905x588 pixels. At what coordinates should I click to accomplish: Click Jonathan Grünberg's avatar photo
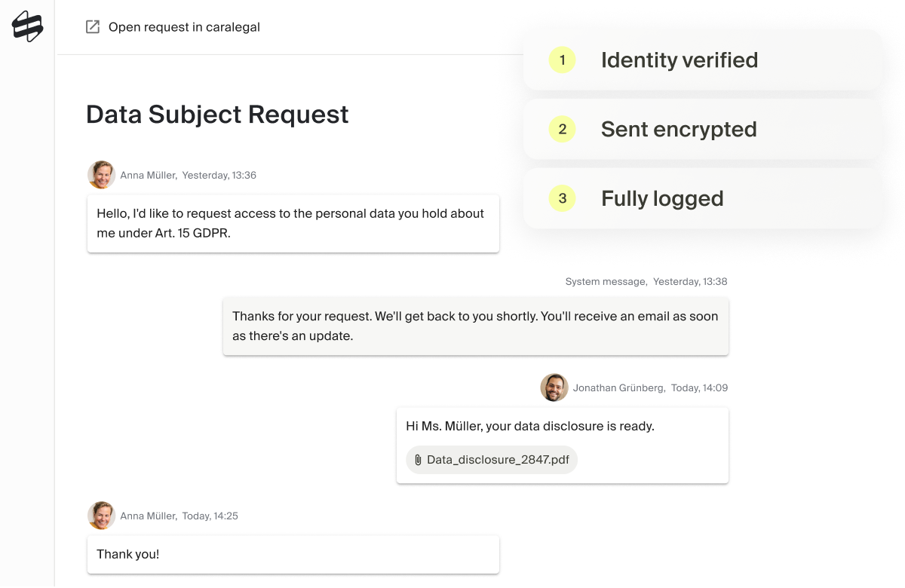(x=554, y=387)
